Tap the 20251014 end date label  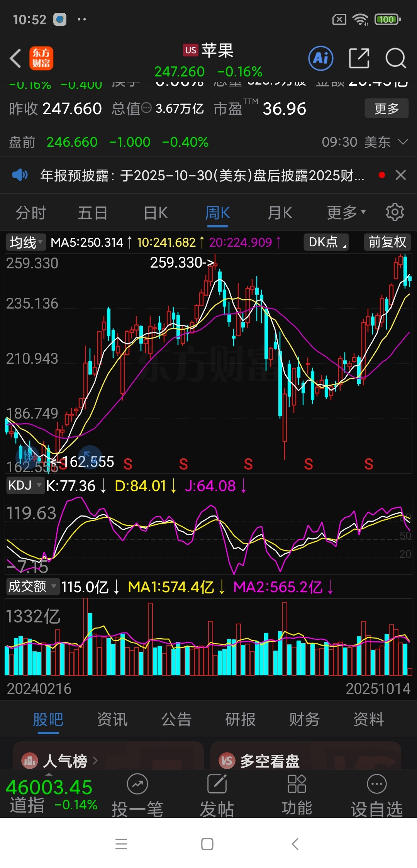point(378,689)
